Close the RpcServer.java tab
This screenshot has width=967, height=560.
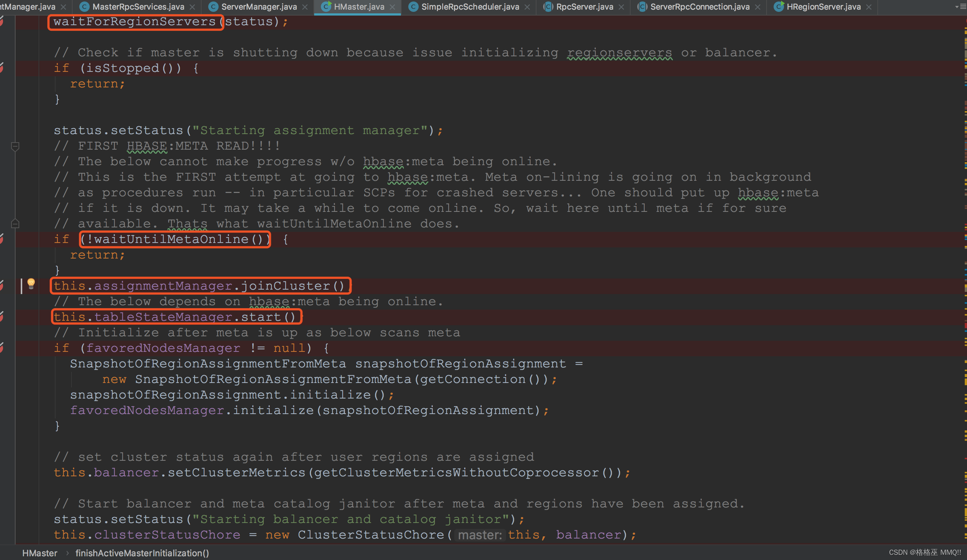tap(621, 7)
